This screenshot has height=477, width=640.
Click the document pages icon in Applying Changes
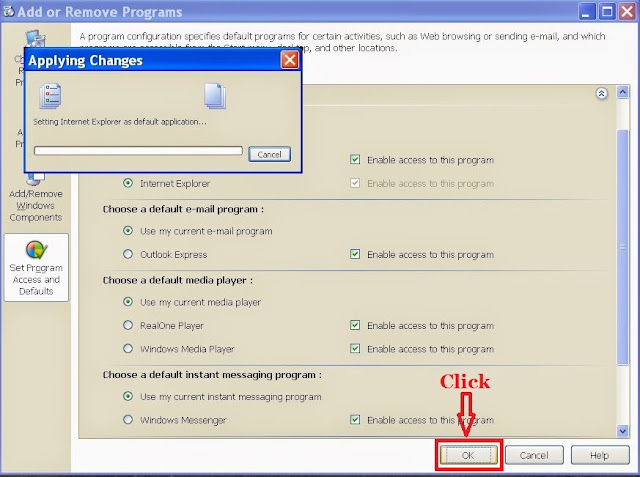(215, 96)
